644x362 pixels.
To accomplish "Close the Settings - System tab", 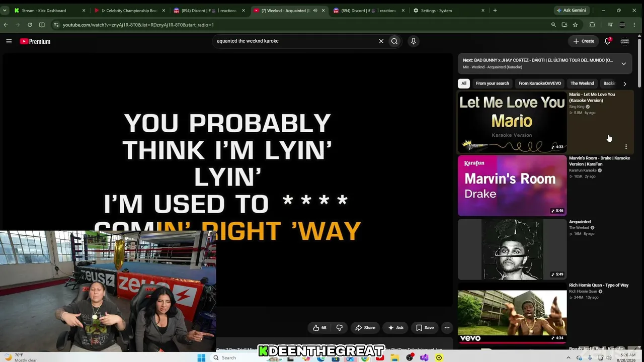I will point(483,11).
